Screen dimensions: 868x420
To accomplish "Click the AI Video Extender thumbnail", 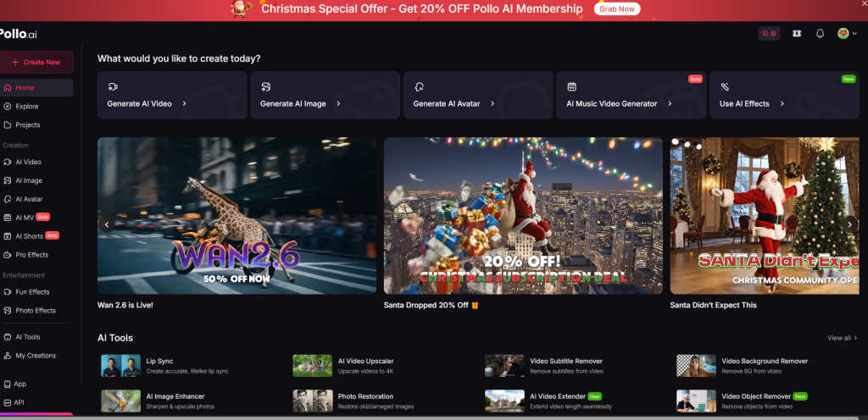I will 505,401.
